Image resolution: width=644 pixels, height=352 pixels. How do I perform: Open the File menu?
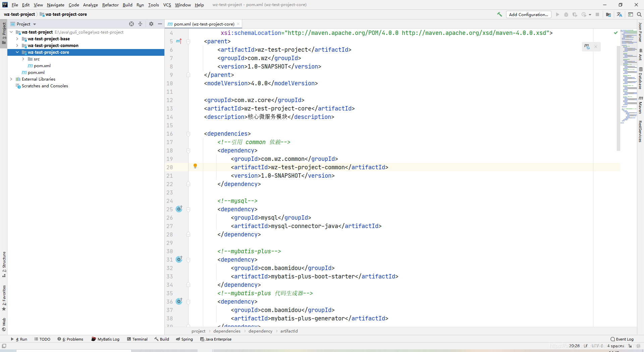click(15, 5)
